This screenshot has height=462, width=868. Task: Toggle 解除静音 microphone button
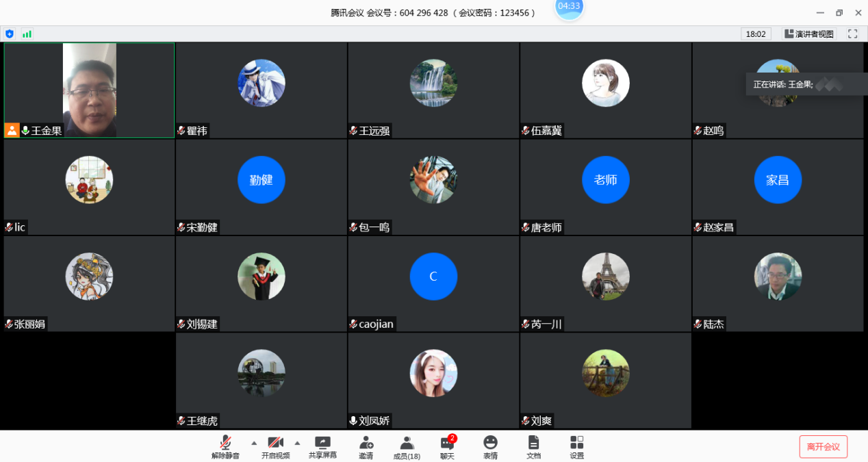225,446
